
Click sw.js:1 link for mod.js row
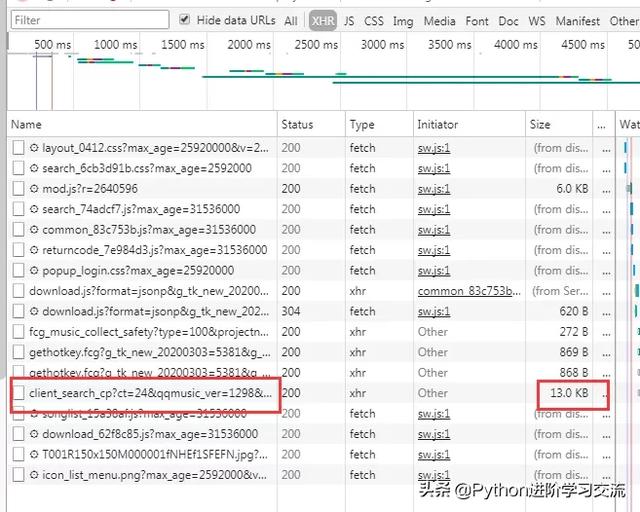click(433, 189)
